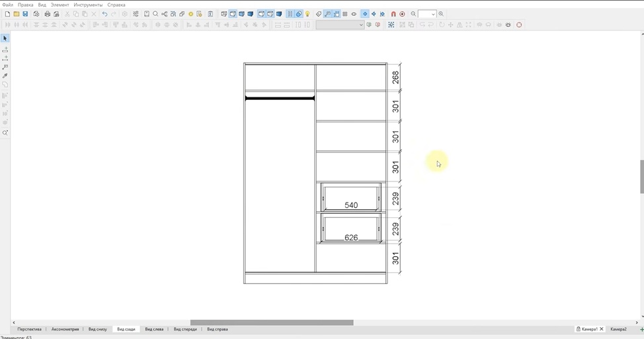Select the arrow pointer tool in sidebar
Viewport: 644px width, 339px height.
pyautogui.click(x=5, y=38)
